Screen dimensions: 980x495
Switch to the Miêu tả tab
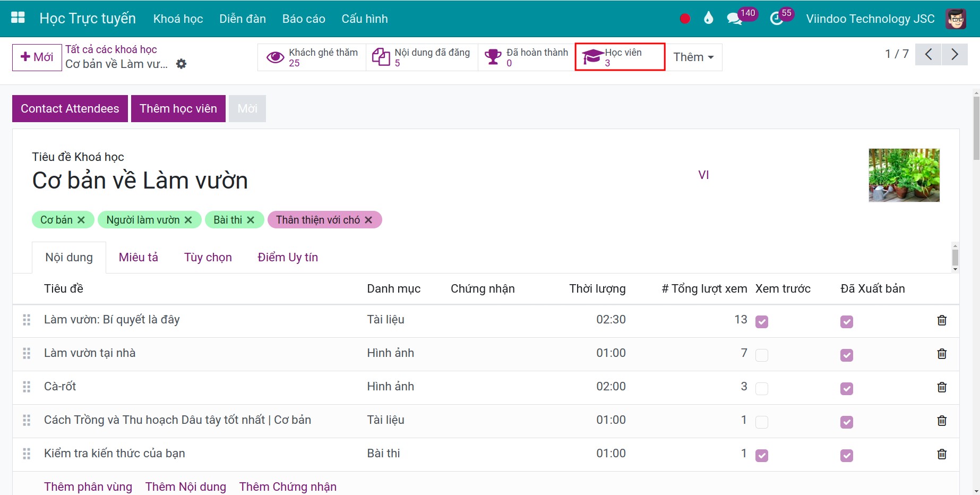click(139, 257)
